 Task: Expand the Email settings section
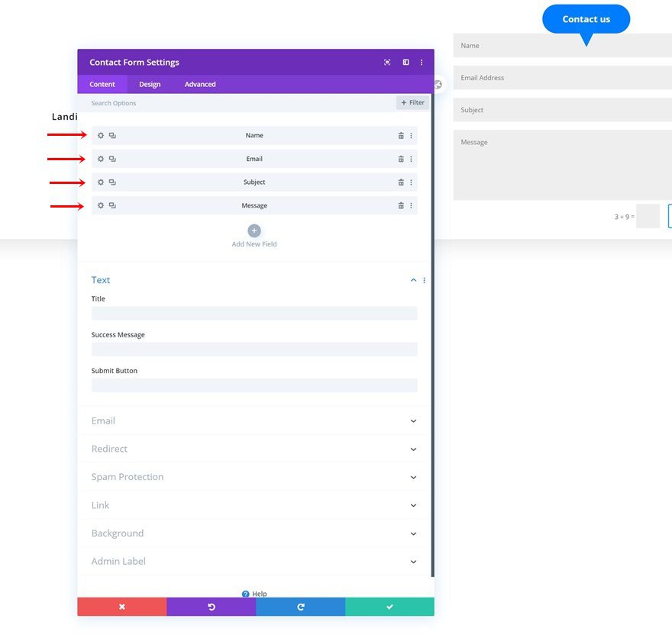point(412,420)
